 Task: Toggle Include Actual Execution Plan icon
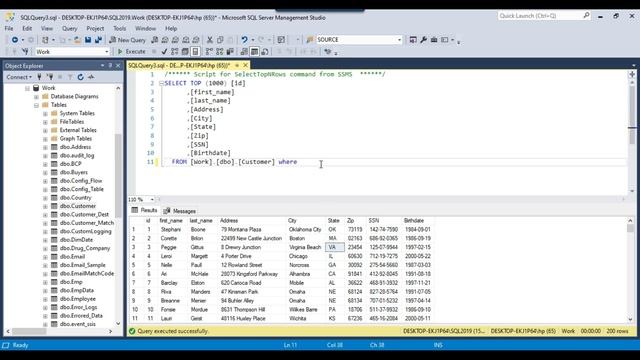(x=209, y=51)
